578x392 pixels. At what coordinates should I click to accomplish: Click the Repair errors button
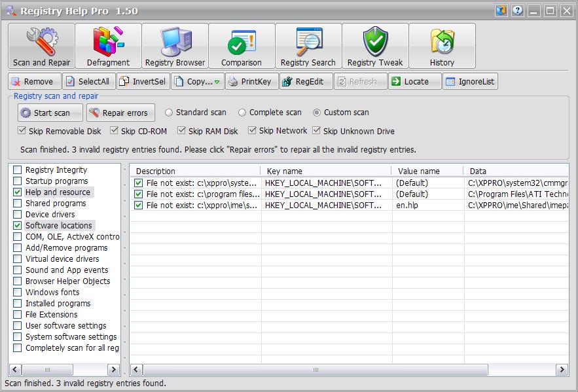(x=120, y=113)
